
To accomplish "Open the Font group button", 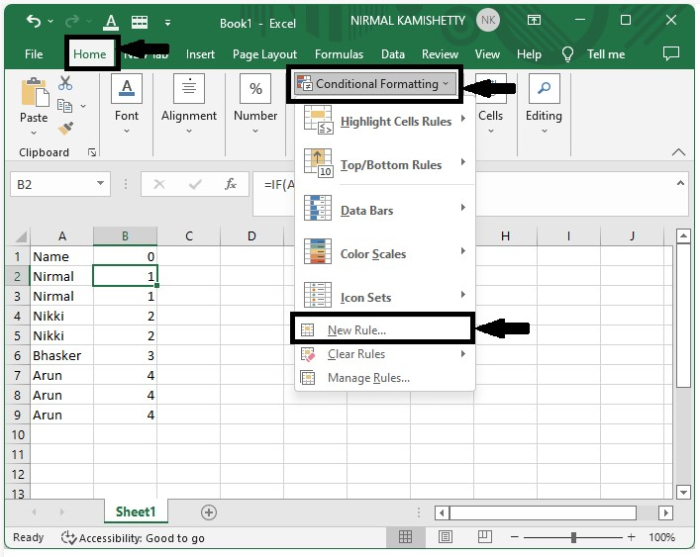I will (126, 89).
